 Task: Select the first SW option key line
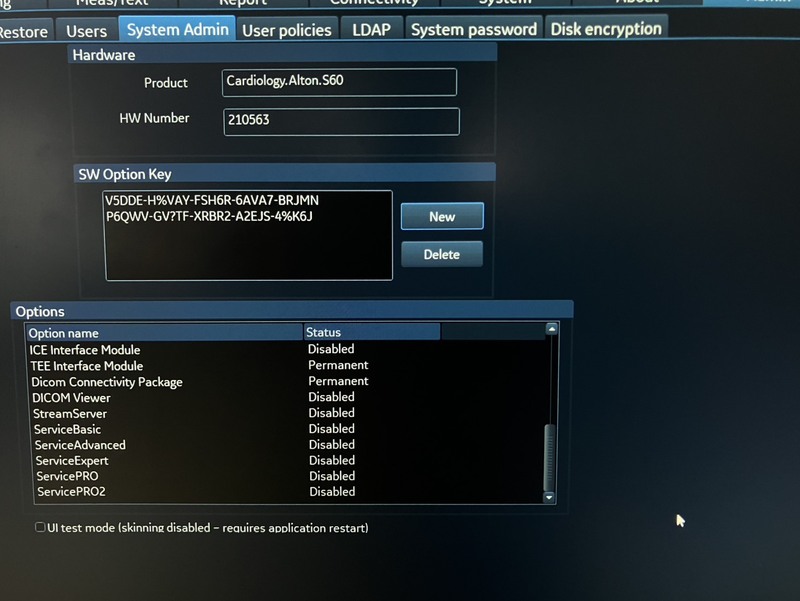coord(212,200)
